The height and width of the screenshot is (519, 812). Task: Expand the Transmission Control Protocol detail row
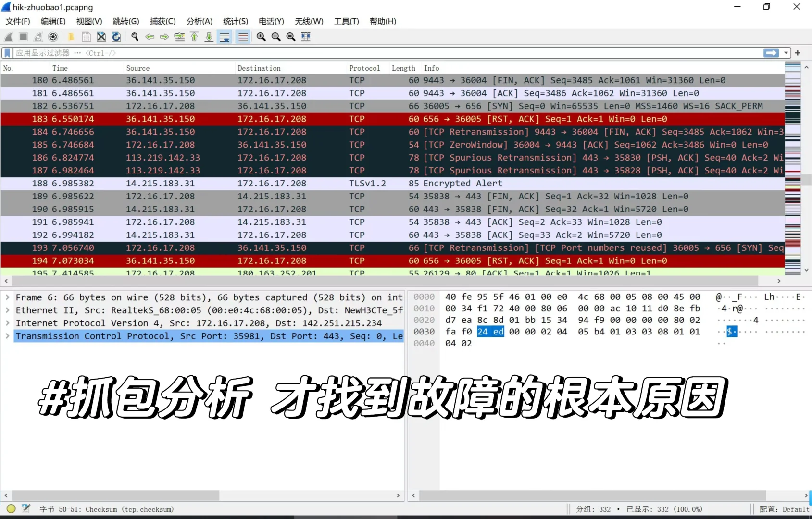tap(7, 336)
